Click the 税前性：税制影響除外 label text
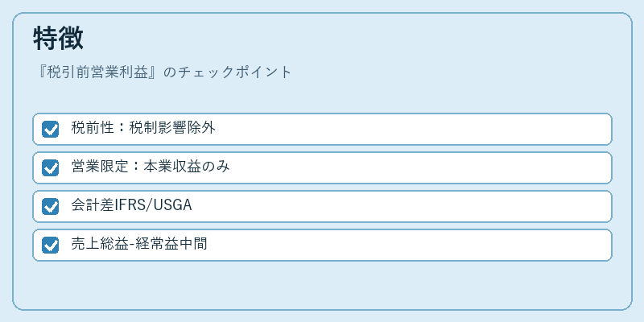 [143, 128]
